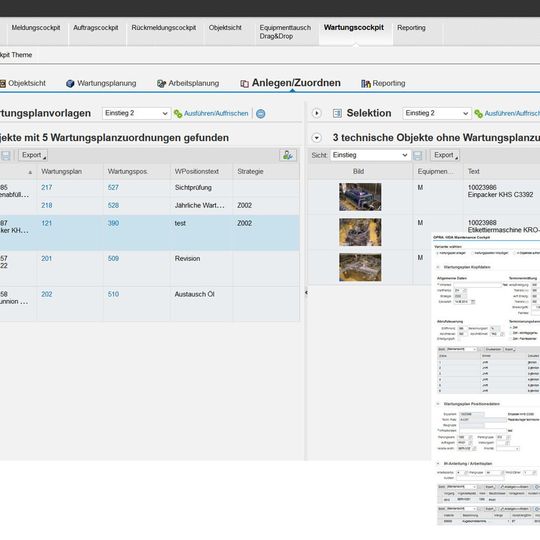Collapse left pane using splitter arrow
This screenshot has height=540, width=540.
pos(306,292)
